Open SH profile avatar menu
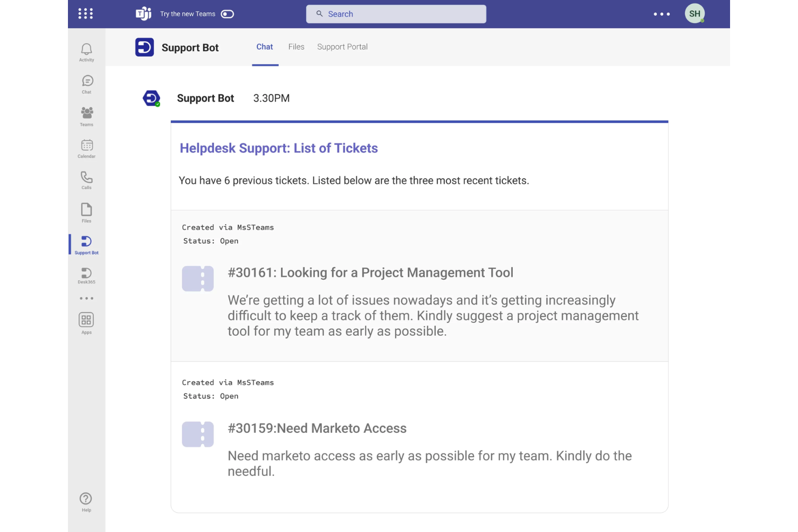 point(694,14)
